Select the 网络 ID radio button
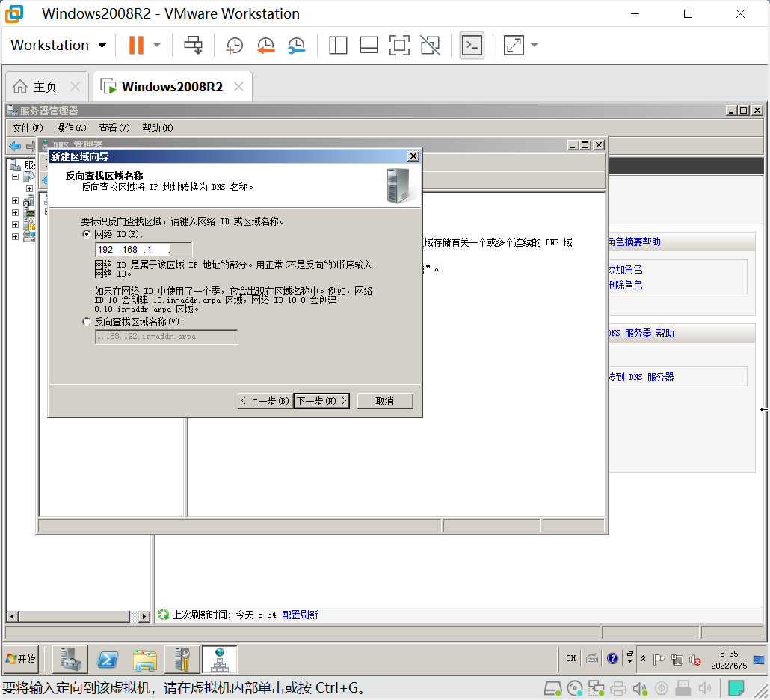 point(87,234)
